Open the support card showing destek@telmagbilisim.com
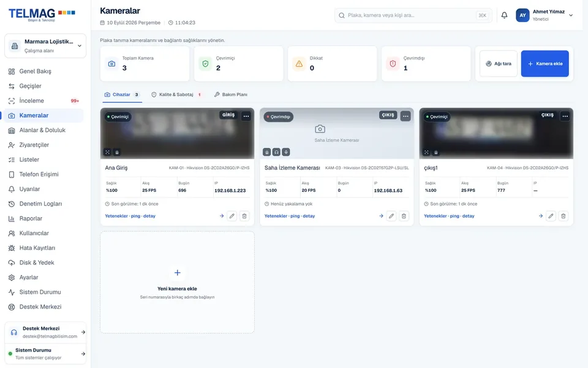The width and height of the screenshot is (588, 368). coord(45,332)
